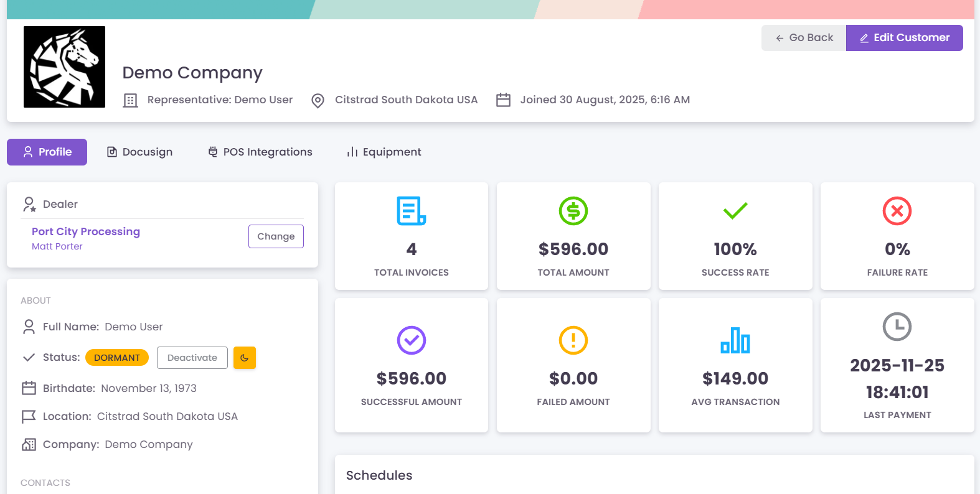Switch to the Docusign tab
The image size is (980, 494).
[139, 152]
